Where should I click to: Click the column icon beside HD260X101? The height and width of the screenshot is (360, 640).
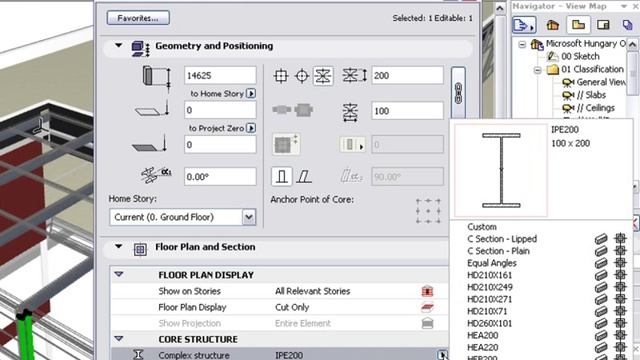click(620, 323)
